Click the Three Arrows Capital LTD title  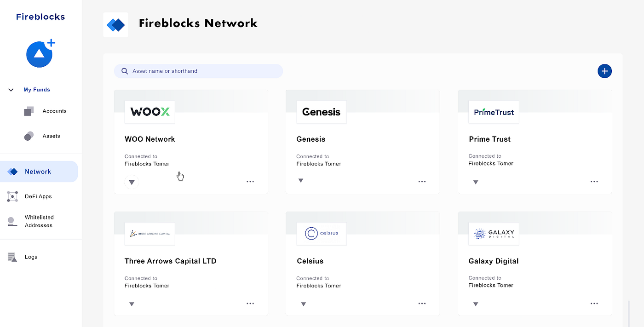point(170,261)
